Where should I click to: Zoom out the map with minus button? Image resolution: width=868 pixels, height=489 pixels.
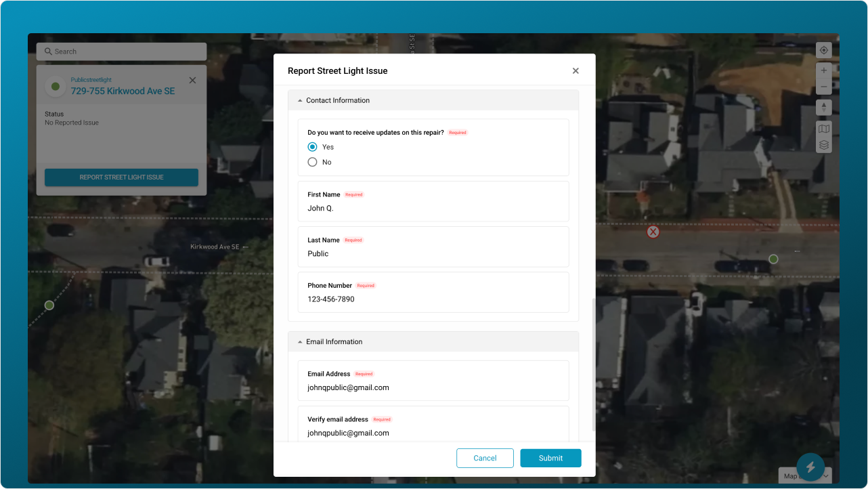[x=823, y=87]
